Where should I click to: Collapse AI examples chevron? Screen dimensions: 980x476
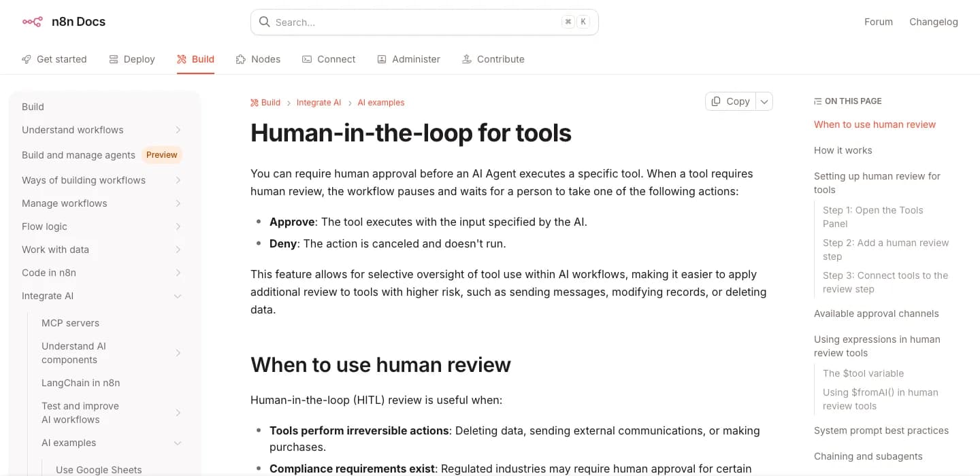click(178, 443)
